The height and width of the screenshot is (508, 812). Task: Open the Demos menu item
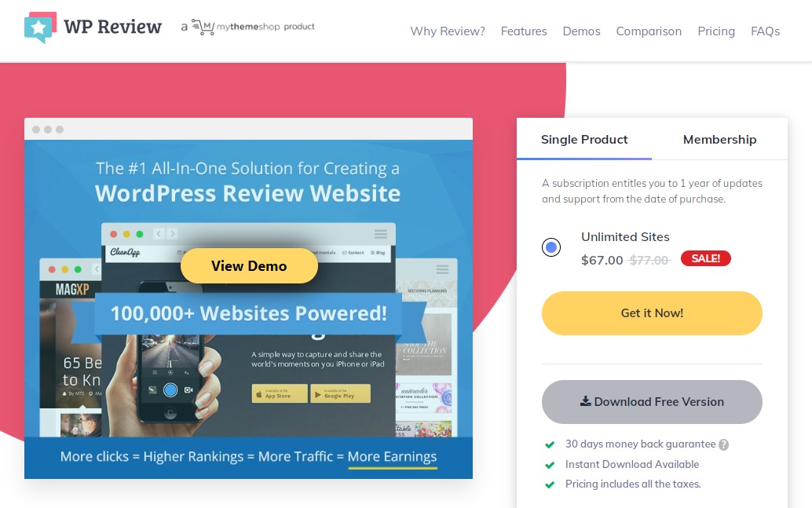coord(582,31)
